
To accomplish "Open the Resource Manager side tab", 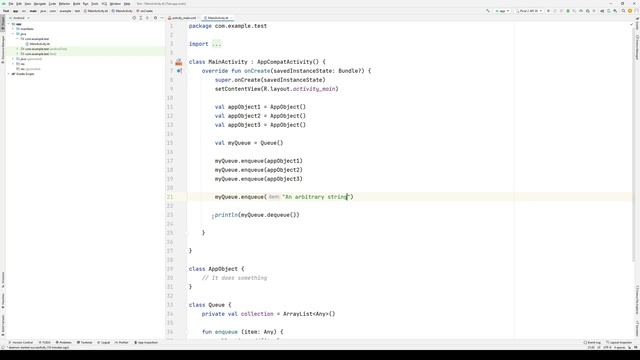I will 2,49.
